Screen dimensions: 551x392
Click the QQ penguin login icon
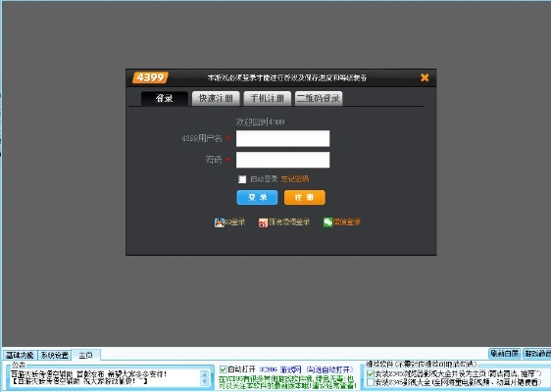click(x=219, y=222)
